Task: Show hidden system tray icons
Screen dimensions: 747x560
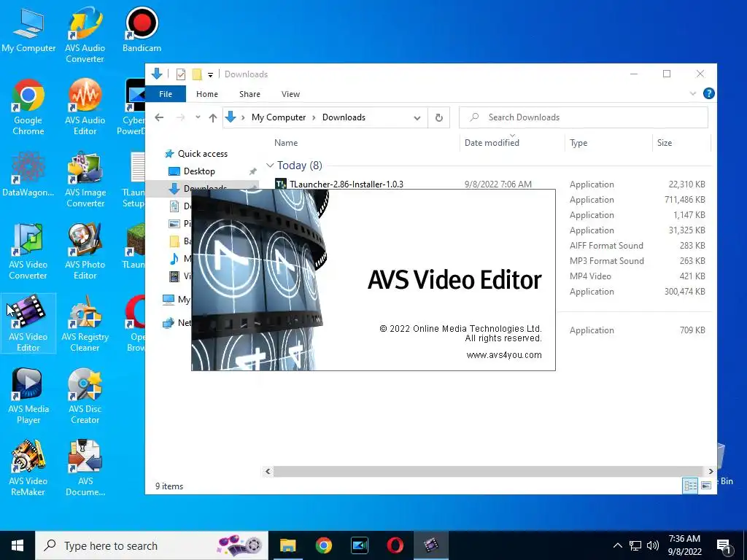Action: (617, 545)
